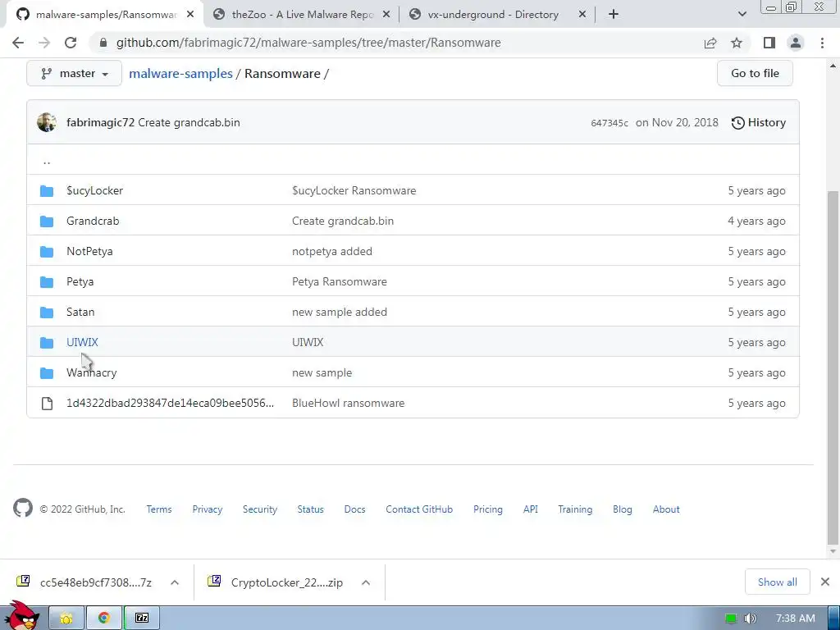The width and height of the screenshot is (840, 630).
Task: Click the folder icon next to Petya
Action: (47, 282)
